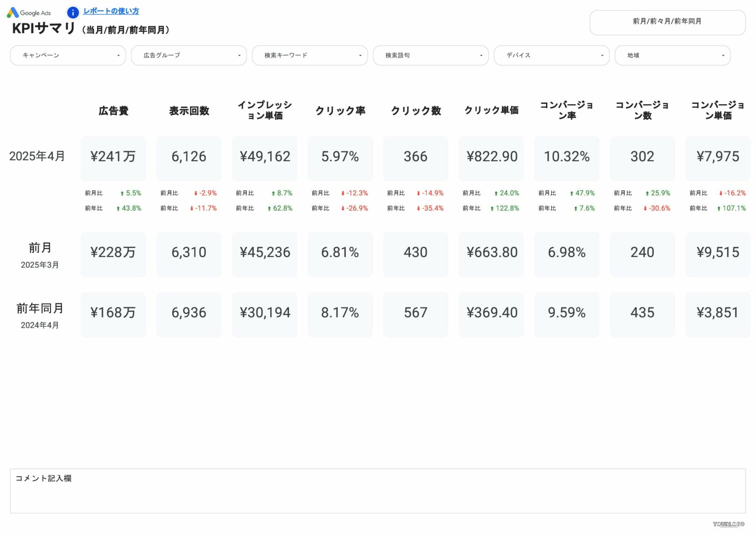
Task: Expand the 検索キーワード filter dropdown
Action: (x=310, y=55)
